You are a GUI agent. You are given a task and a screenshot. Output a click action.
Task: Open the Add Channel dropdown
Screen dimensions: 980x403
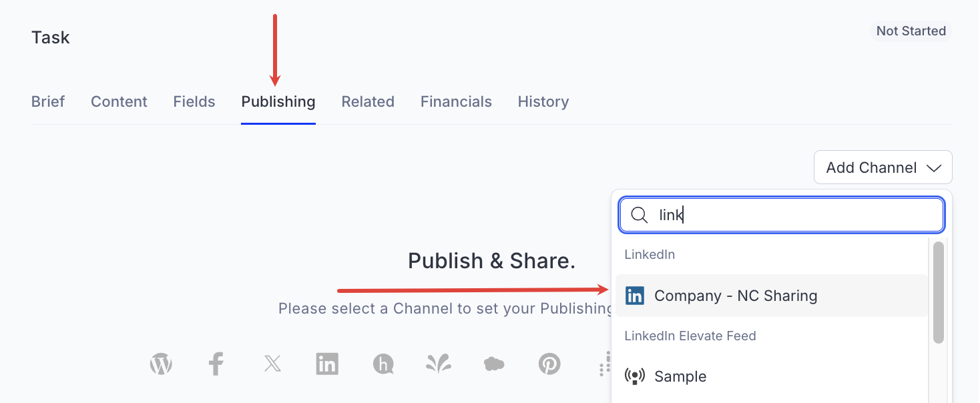[883, 167]
